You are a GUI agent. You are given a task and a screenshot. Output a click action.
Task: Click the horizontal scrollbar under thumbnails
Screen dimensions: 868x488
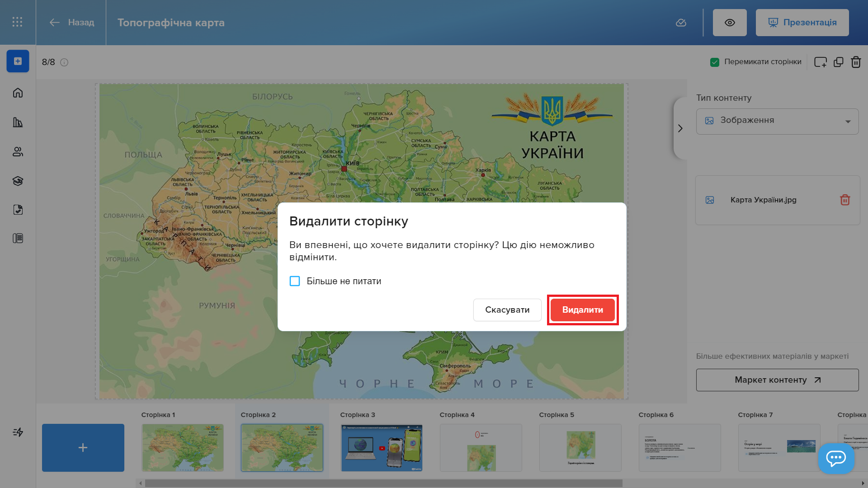383,483
